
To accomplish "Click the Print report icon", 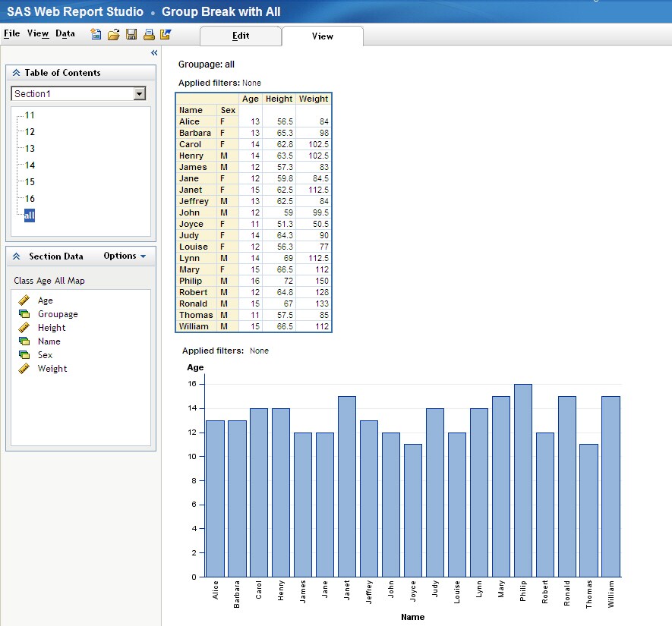I will [x=149, y=34].
